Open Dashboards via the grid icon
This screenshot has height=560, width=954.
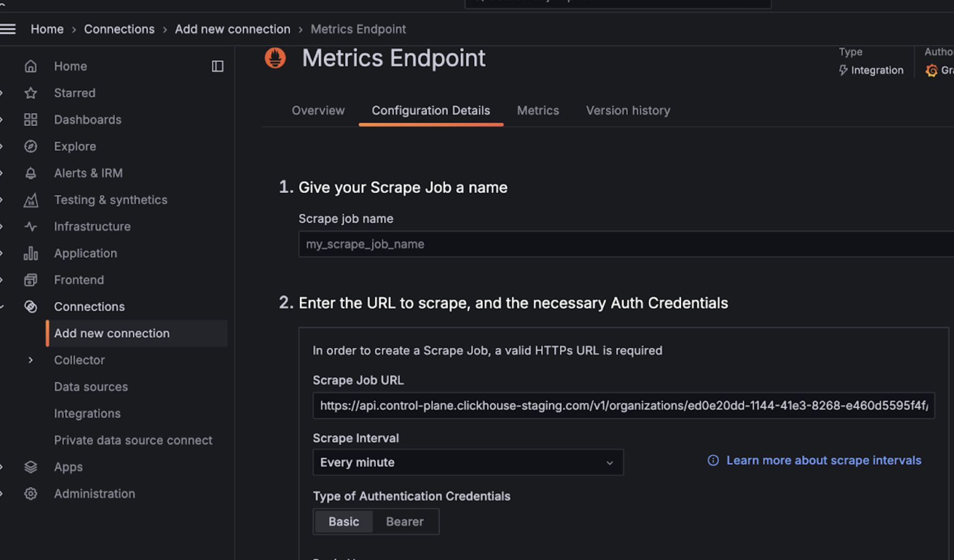[30, 119]
